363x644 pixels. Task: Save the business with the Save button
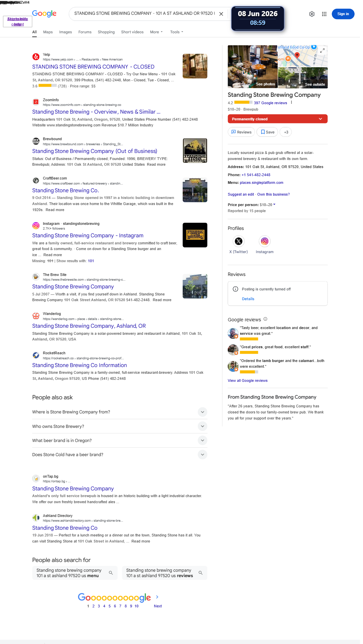[267, 132]
